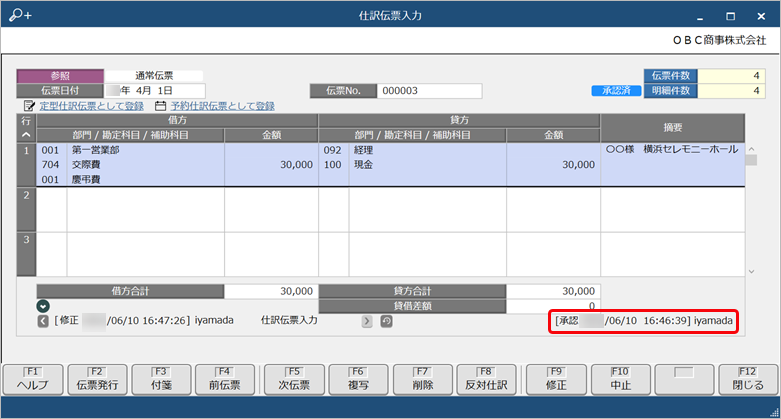Click the 承認済 status badge
The height and width of the screenshot is (419, 781).
point(616,91)
